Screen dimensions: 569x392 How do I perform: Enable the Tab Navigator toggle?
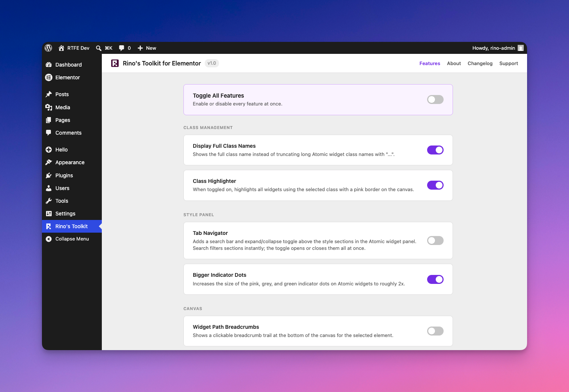435,241
